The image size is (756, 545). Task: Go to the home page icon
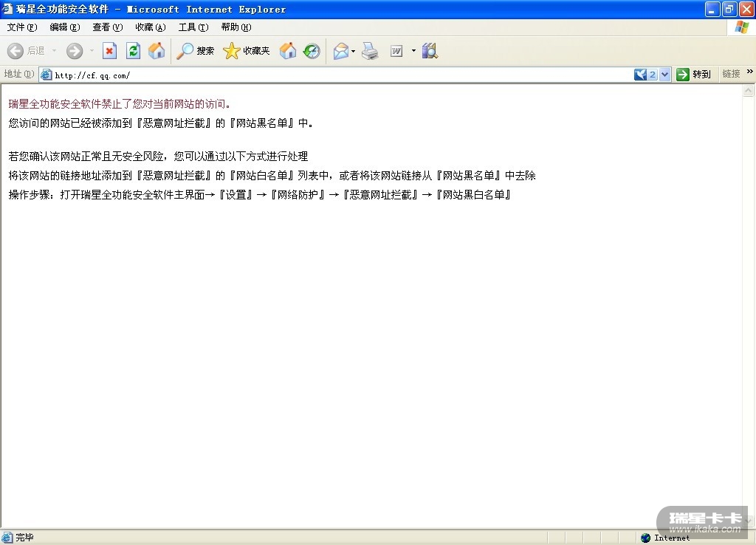[x=157, y=51]
